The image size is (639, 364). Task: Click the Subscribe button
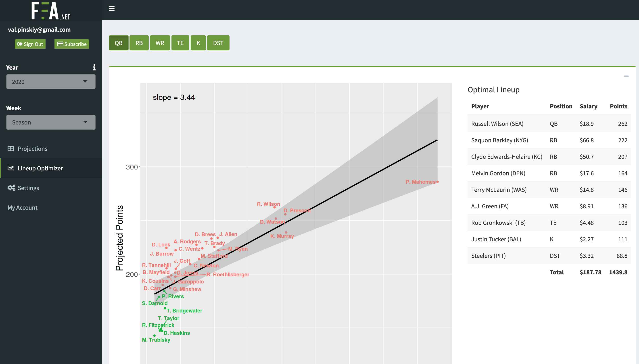(x=72, y=44)
